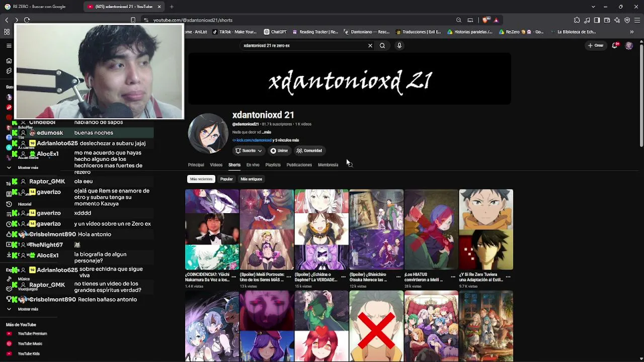Open the Brave Shields lion icon
The width and height of the screenshot is (644, 362).
point(485,20)
